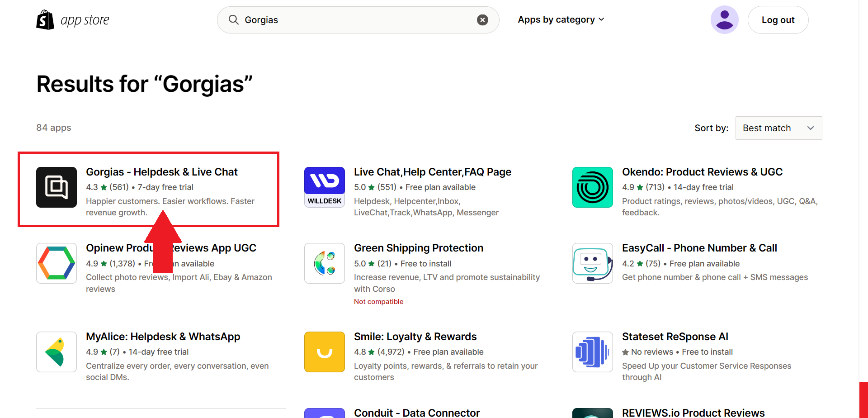Screen dimensions: 868x418
Task: Click Smile 4.8 rating with 4,972 reviews
Action: 379,352
